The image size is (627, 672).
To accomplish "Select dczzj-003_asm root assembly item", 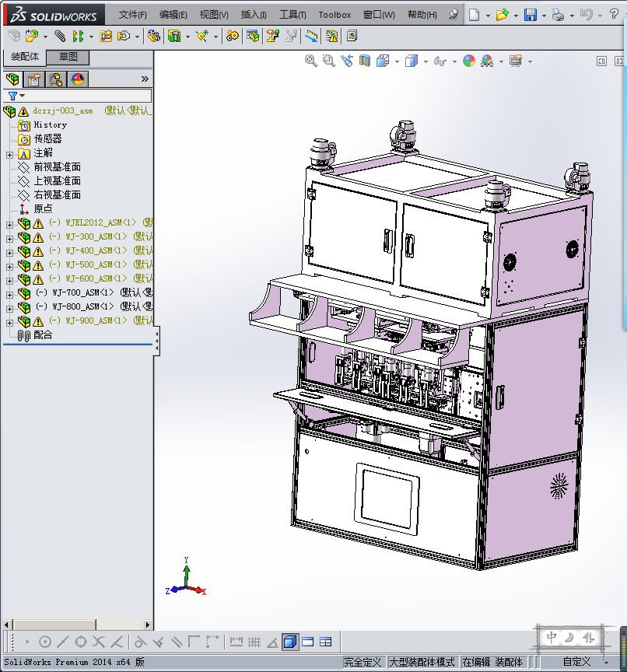I will [x=62, y=111].
